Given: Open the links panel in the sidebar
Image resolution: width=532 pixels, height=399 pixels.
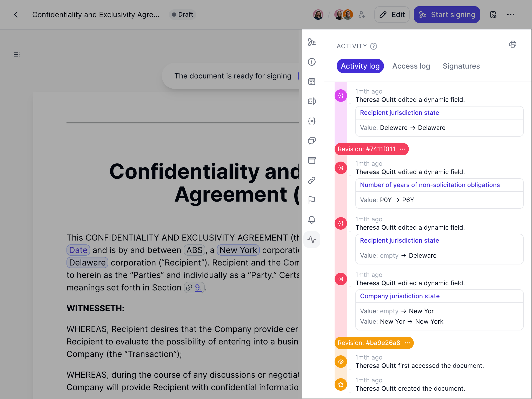Looking at the screenshot, I should (x=312, y=180).
